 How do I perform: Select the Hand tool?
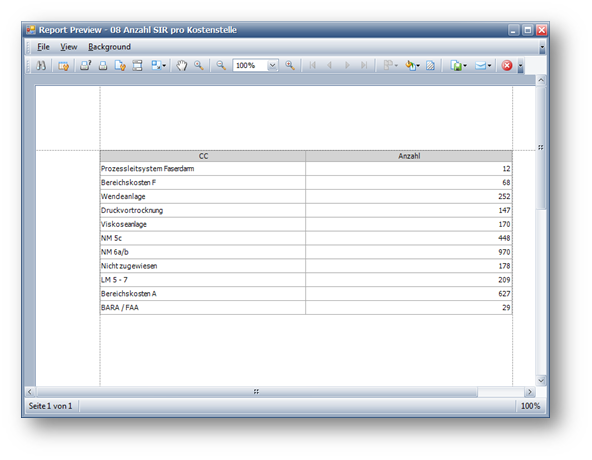point(182,65)
